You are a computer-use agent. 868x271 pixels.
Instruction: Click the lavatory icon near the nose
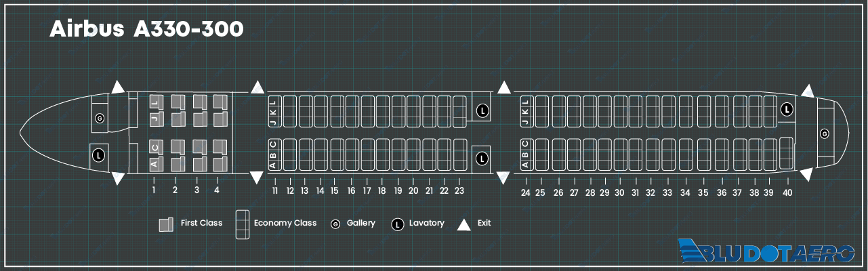point(99,155)
